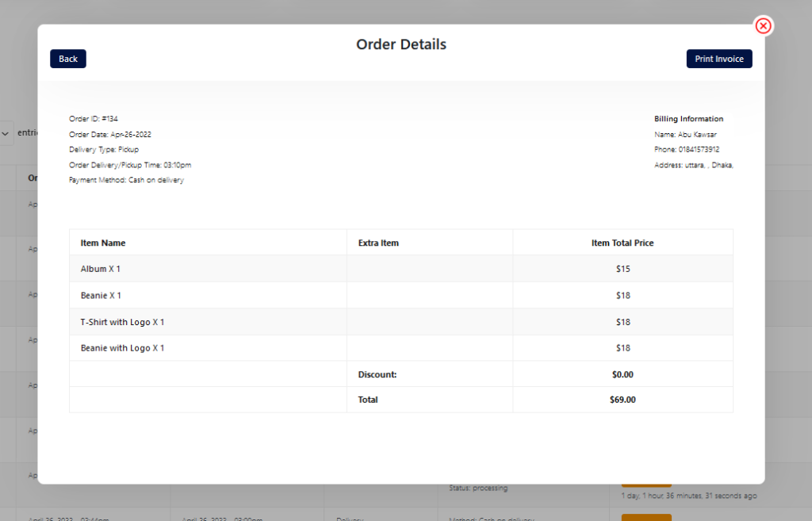Click the Discount amount $0.00
Screen dimensions: 812x521
click(622, 374)
